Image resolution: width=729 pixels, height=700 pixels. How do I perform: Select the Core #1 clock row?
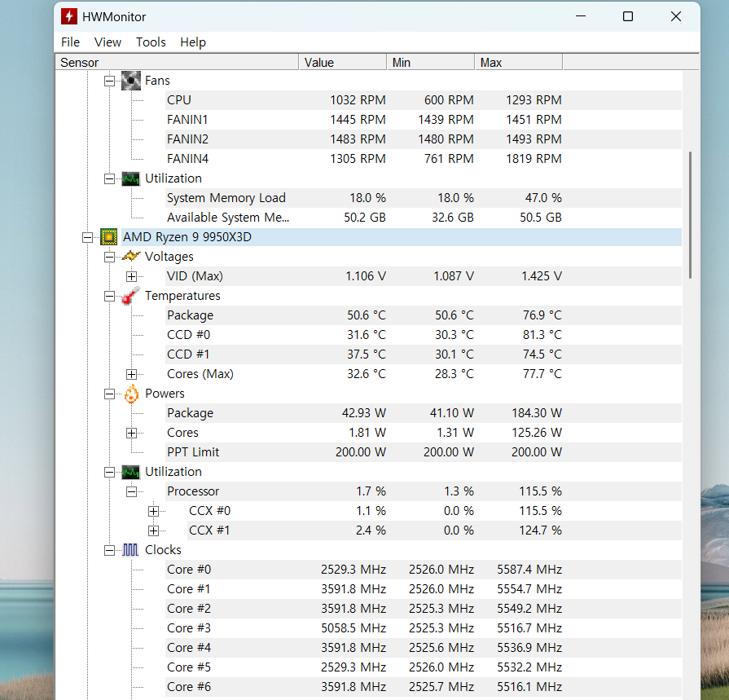point(424,589)
